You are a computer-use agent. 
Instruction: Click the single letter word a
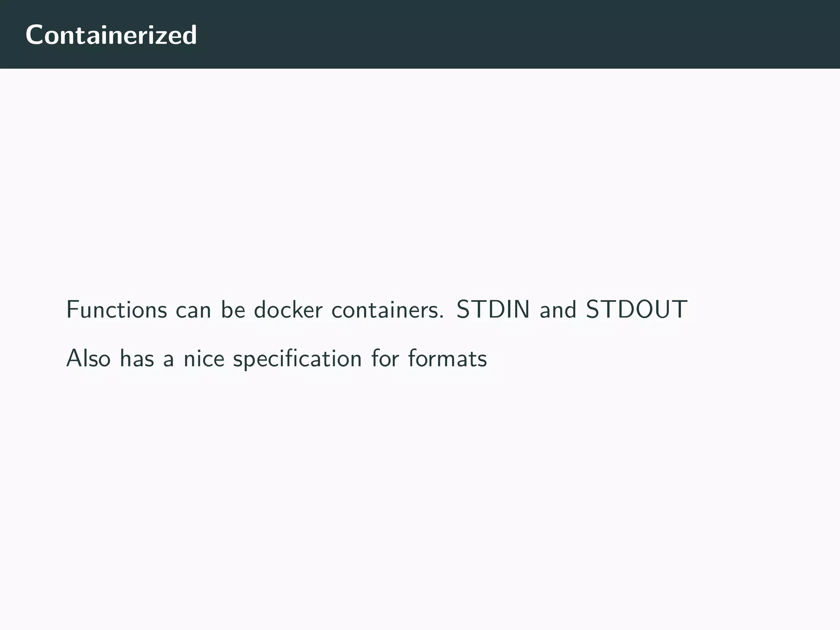coord(169,360)
